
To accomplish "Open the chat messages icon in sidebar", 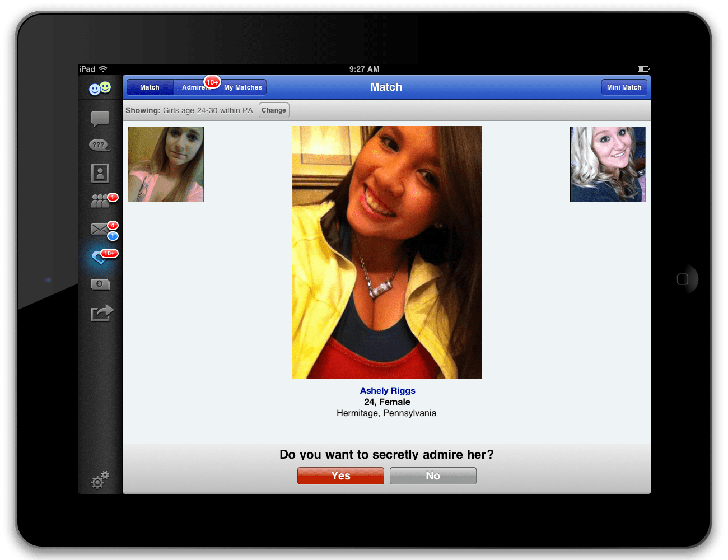I will pos(100,119).
